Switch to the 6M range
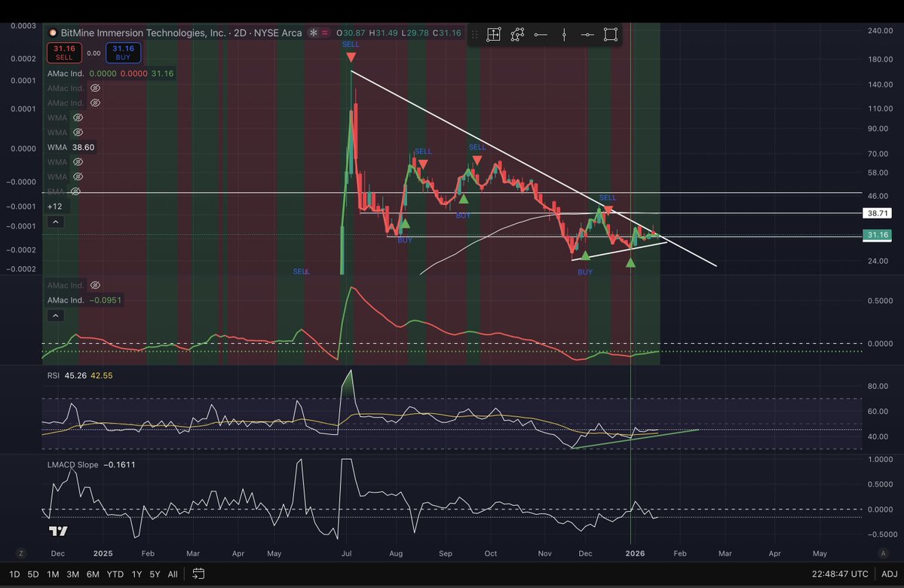Screen dimensions: 904x588 [93, 574]
